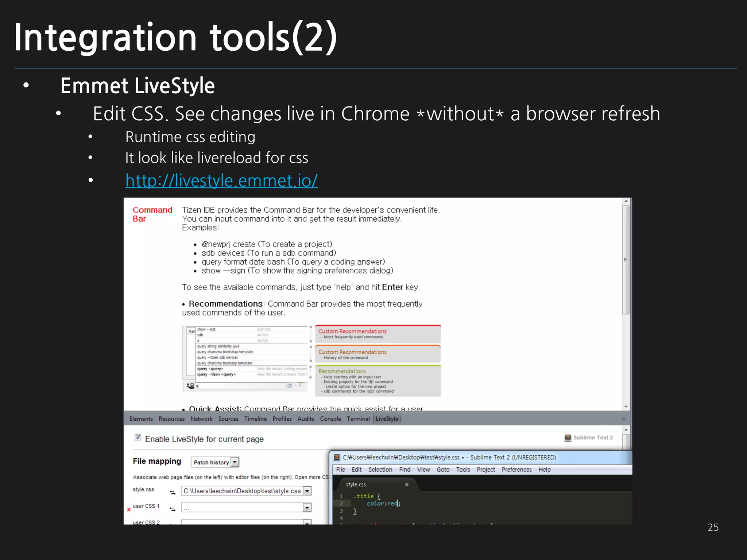Open the Network tab in DevTools
The height and width of the screenshot is (560, 747).
(201, 419)
